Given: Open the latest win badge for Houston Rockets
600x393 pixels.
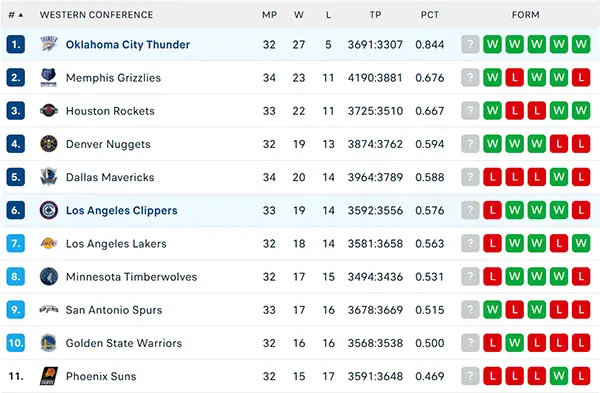Looking at the screenshot, I should click(492, 111).
